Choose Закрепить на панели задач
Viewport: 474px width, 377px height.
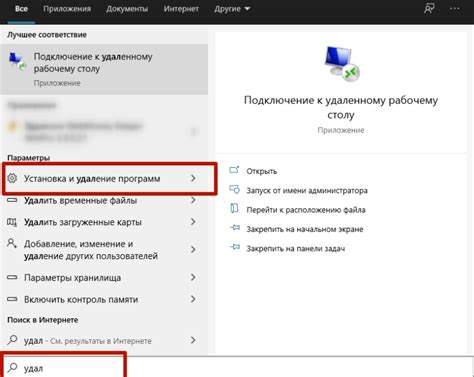[x=296, y=249]
